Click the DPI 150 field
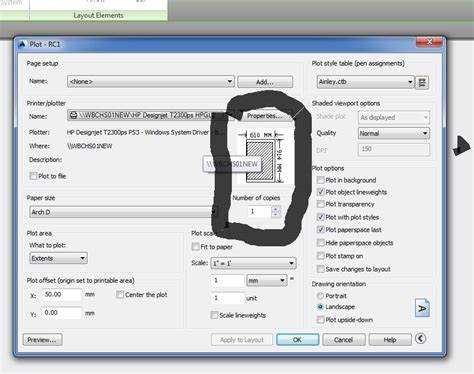 (394, 149)
